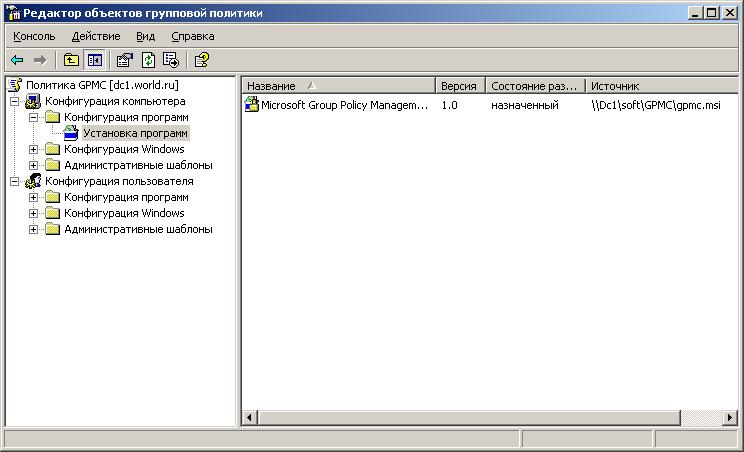The height and width of the screenshot is (452, 744).
Task: Click the Forward arrow toolbar icon
Action: pos(40,60)
